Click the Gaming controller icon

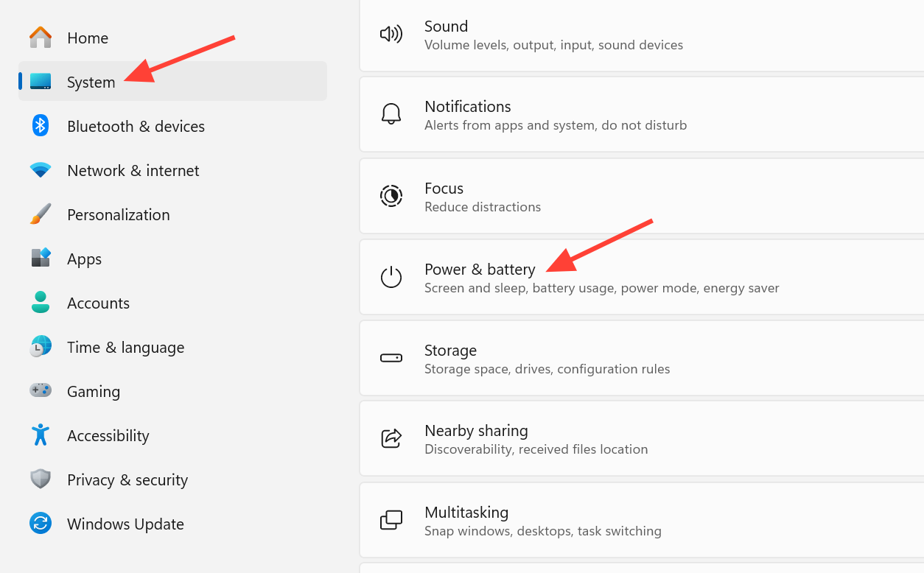tap(41, 390)
